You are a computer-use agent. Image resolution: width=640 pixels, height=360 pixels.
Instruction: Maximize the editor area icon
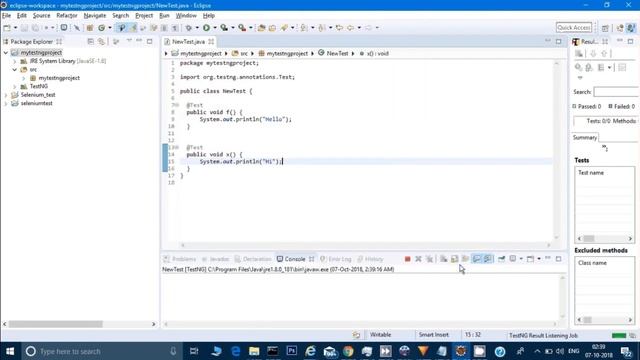(x=558, y=41)
